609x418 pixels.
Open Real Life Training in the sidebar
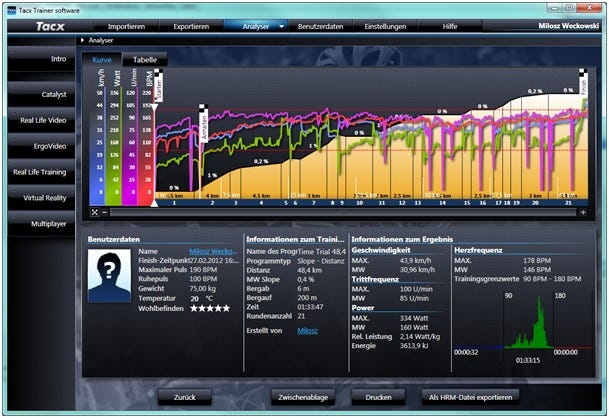click(x=41, y=172)
